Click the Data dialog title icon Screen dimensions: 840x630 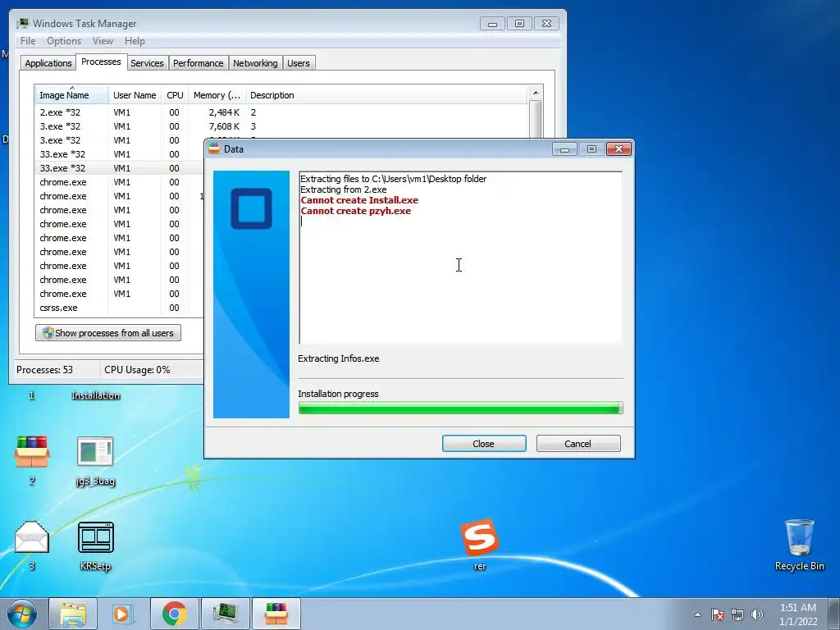pos(214,149)
